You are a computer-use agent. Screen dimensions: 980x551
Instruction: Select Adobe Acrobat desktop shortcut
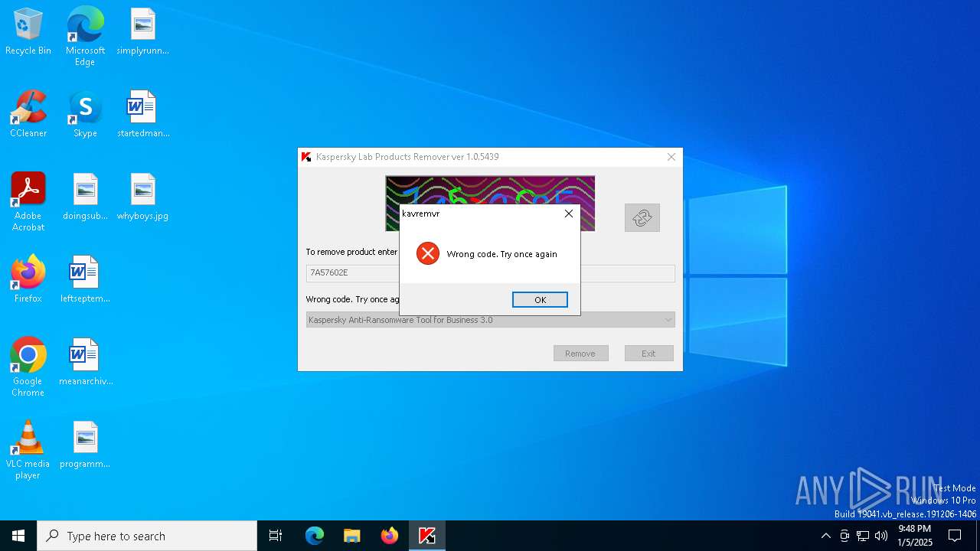(x=28, y=202)
